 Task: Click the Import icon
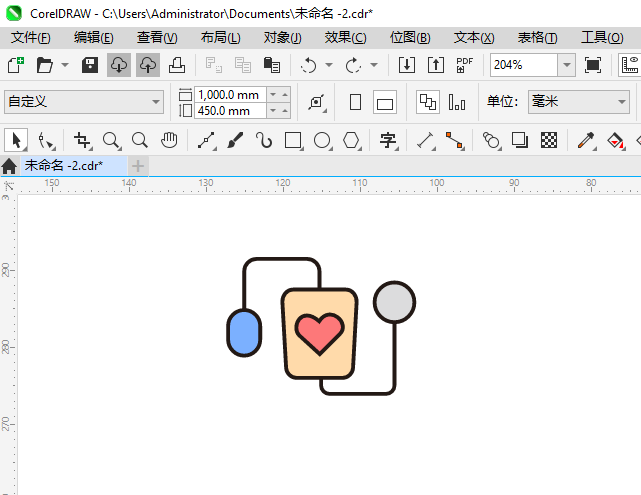(x=407, y=65)
